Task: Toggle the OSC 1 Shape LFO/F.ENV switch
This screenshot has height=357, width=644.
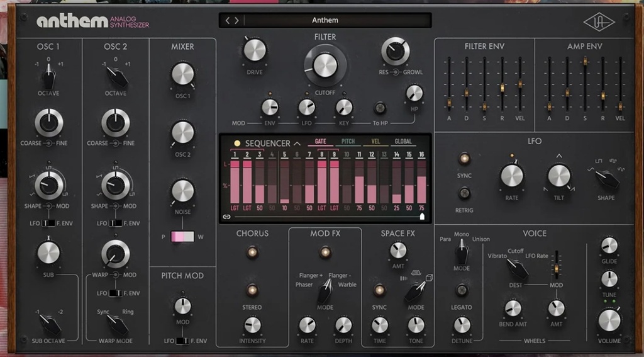Action: 48,224
